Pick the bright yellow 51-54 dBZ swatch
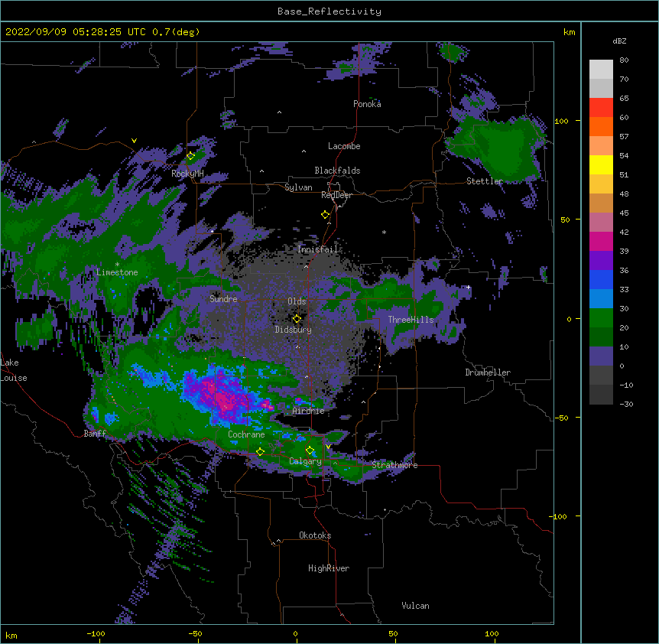 [601, 165]
